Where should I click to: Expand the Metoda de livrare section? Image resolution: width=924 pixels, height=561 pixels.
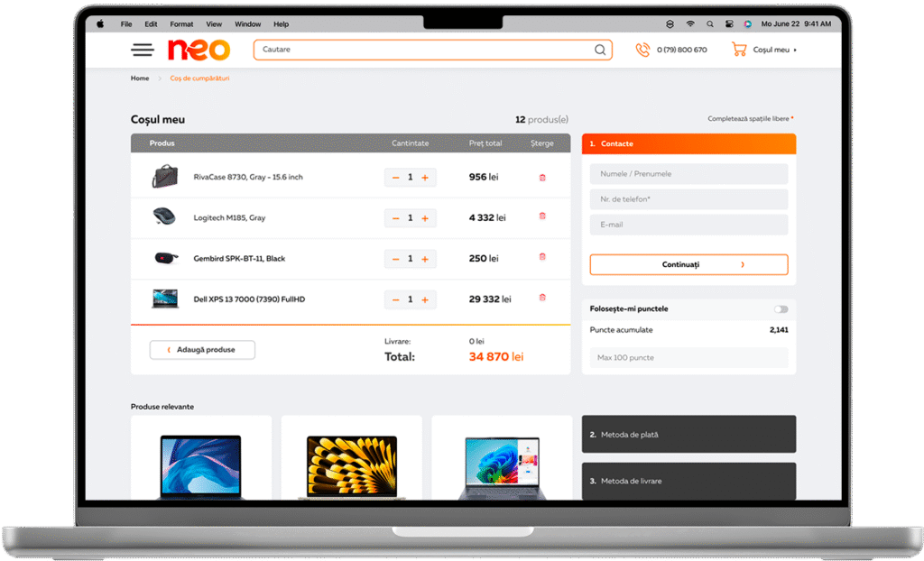tap(688, 481)
